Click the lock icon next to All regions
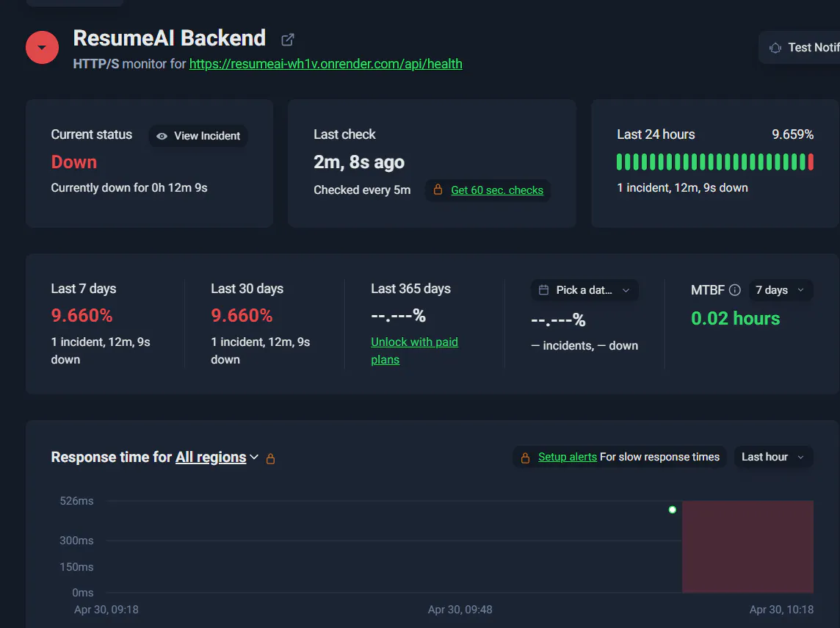This screenshot has height=628, width=840. point(270,458)
